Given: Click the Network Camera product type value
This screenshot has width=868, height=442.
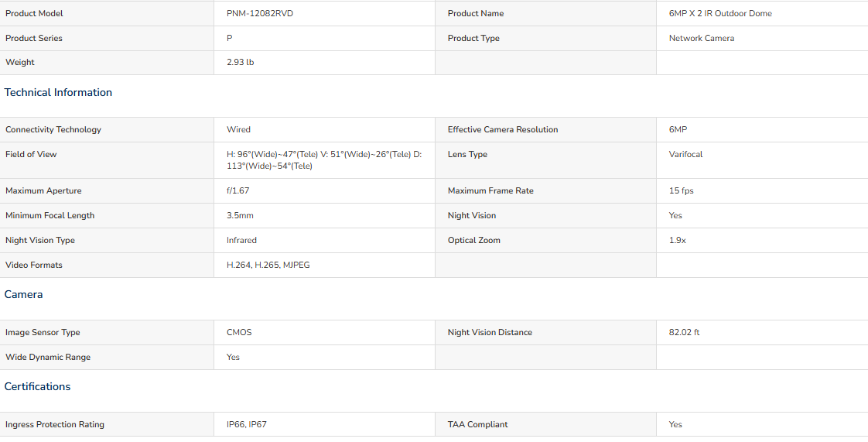Looking at the screenshot, I should 702,38.
